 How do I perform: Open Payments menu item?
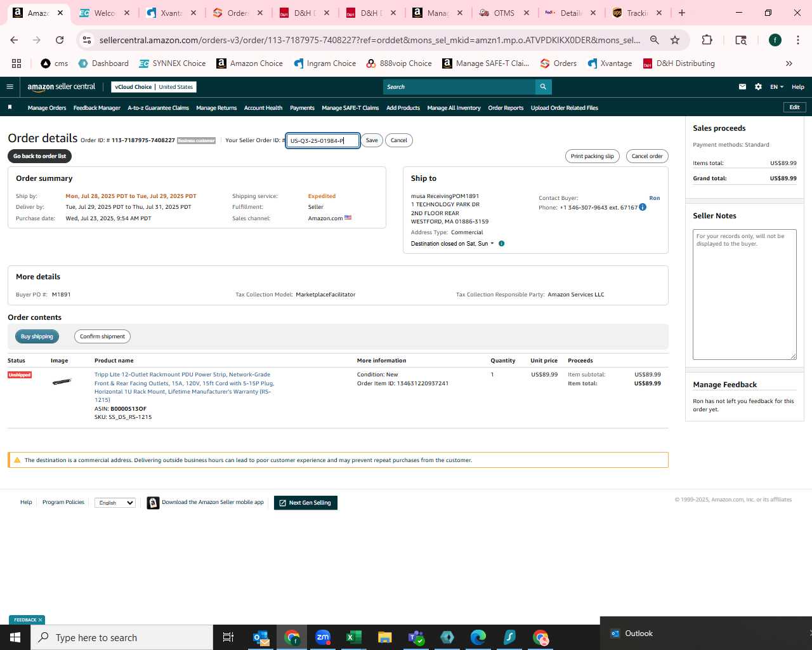pyautogui.click(x=302, y=108)
